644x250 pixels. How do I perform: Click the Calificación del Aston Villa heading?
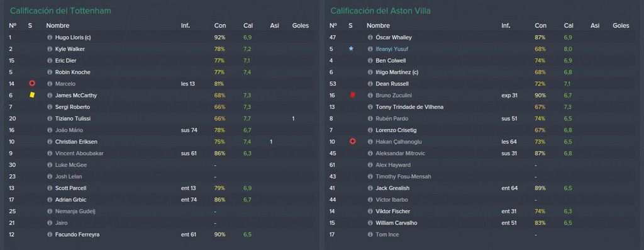[x=380, y=11]
